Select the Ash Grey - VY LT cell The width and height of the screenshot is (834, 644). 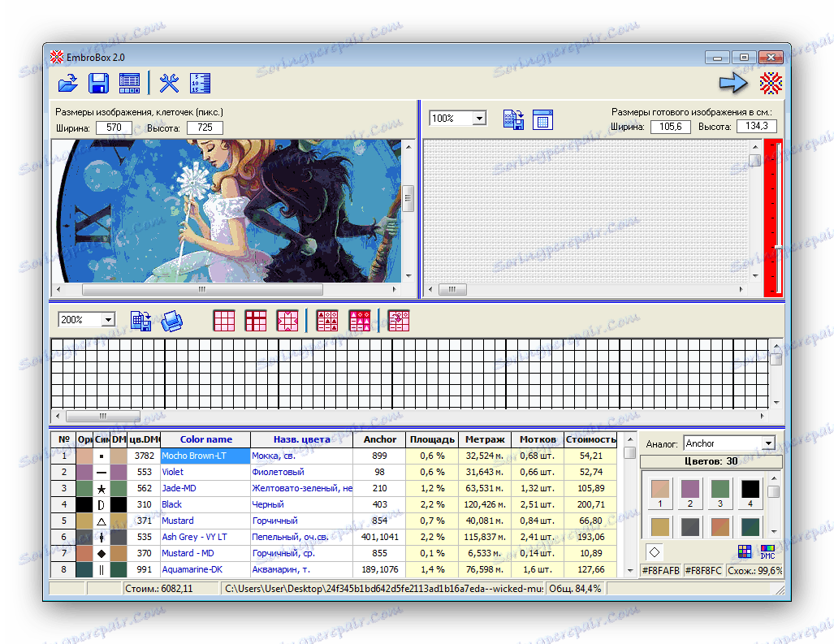coord(205,537)
